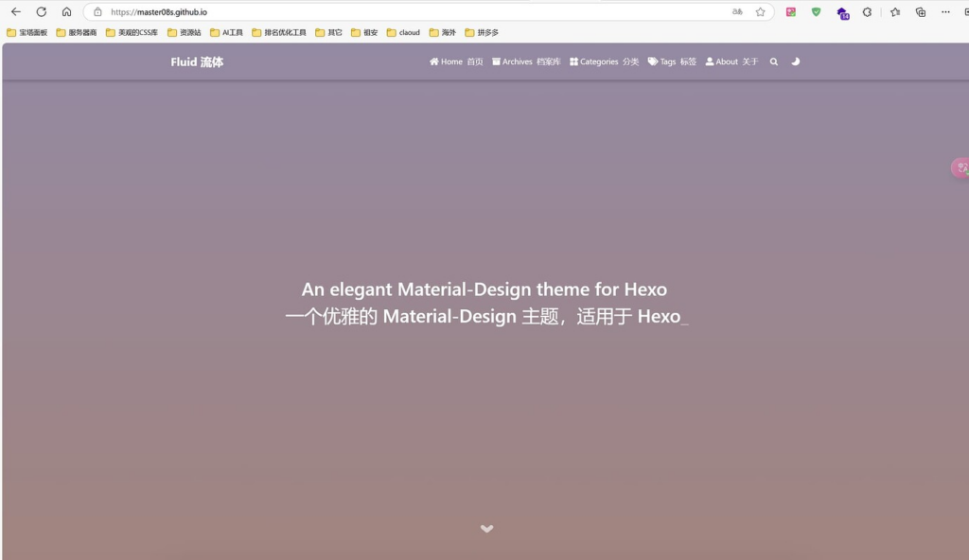Open the site search magnifier icon
969x560 pixels.
pos(773,61)
